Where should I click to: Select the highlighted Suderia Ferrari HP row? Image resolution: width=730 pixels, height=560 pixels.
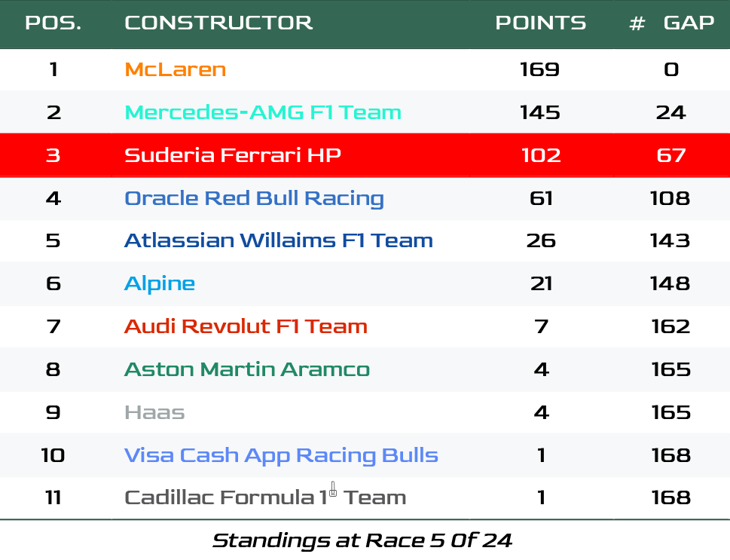tap(365, 155)
